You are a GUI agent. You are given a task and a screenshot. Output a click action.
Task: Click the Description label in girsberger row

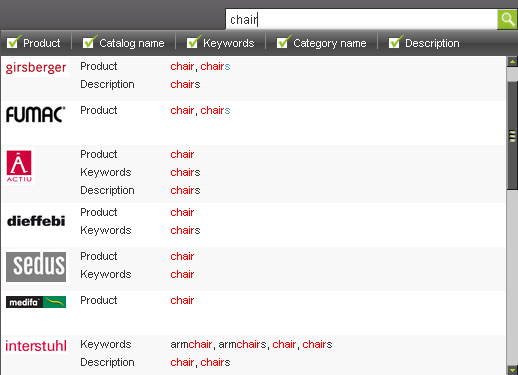tap(107, 84)
